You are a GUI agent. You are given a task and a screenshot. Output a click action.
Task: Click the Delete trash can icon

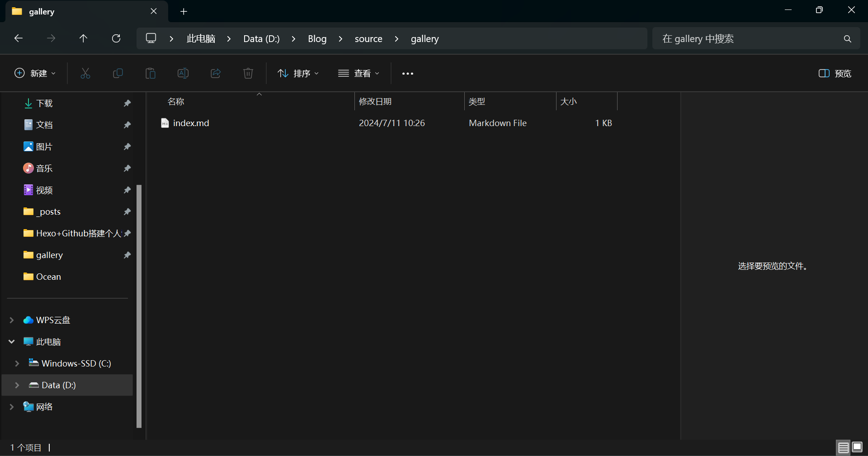pyautogui.click(x=248, y=73)
